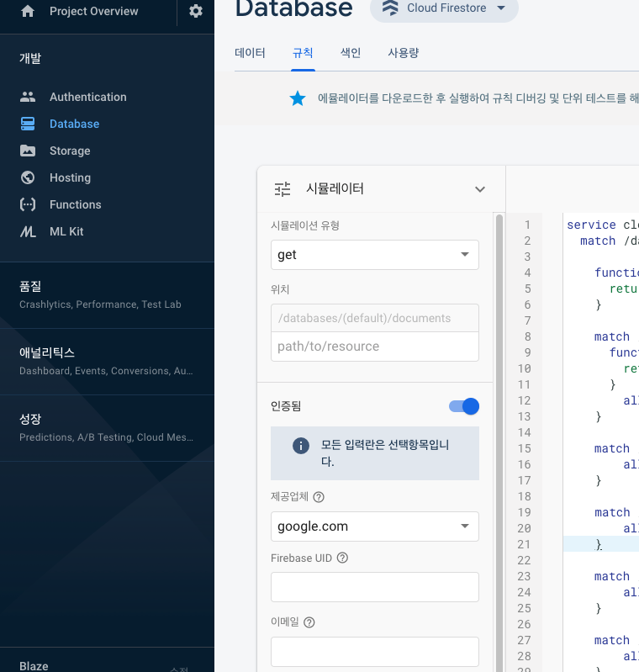Click the /databases/(default)/documents prefix field

pos(375,318)
